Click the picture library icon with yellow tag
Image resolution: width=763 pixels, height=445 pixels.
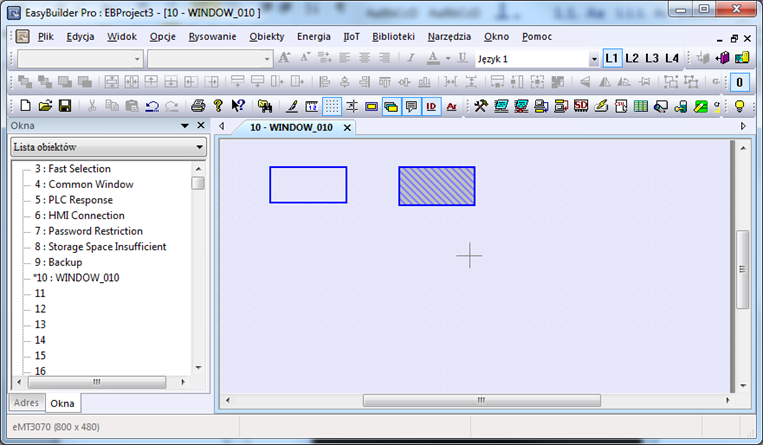tap(742, 58)
